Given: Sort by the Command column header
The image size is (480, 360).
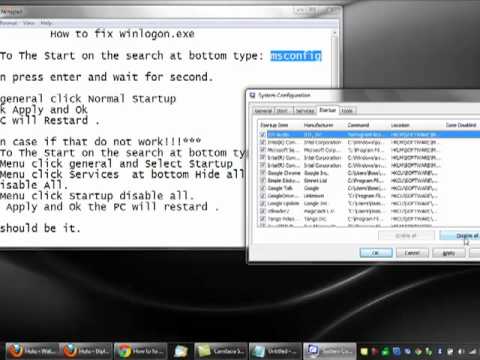Looking at the screenshot, I should click(367, 125).
